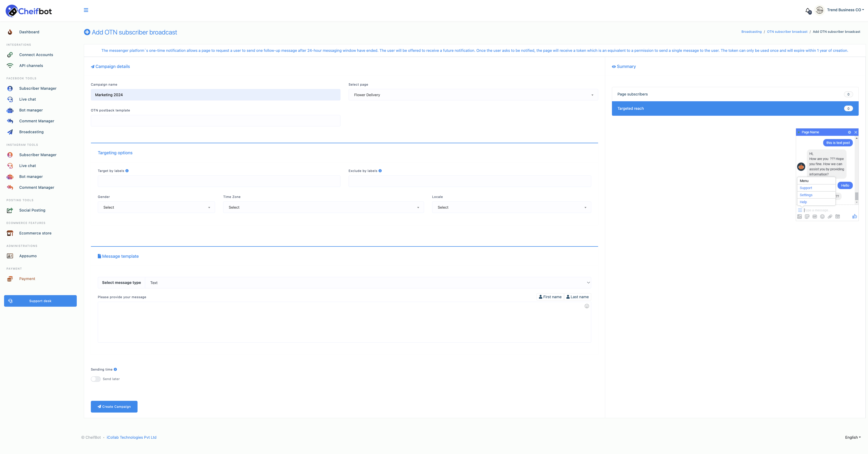Toggle the sidebar with the hamburger icon
The height and width of the screenshot is (454, 868).
click(x=86, y=10)
